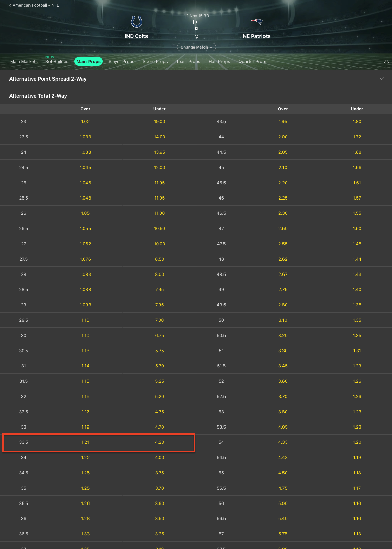The width and height of the screenshot is (392, 549).
Task: Open the Bet Builder tab
Action: (x=56, y=62)
